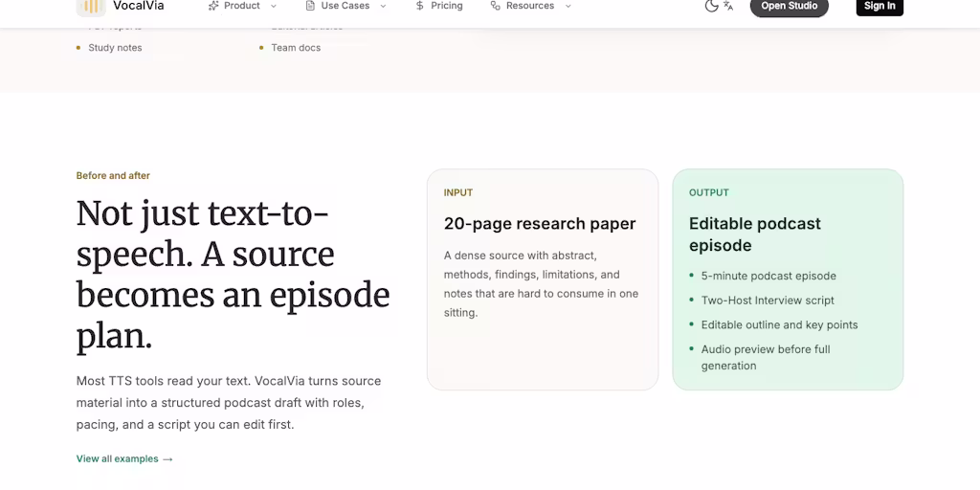Select the Editable podcast episode output card
The image size is (980, 490).
788,279
